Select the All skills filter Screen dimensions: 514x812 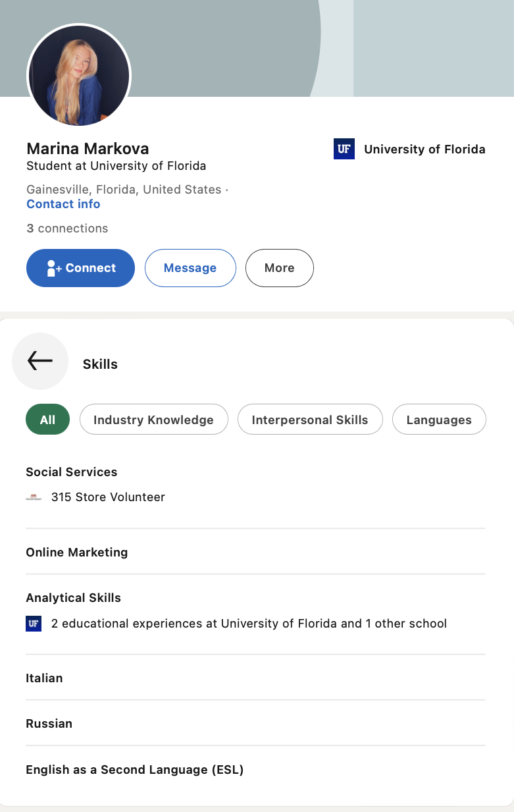pos(47,420)
